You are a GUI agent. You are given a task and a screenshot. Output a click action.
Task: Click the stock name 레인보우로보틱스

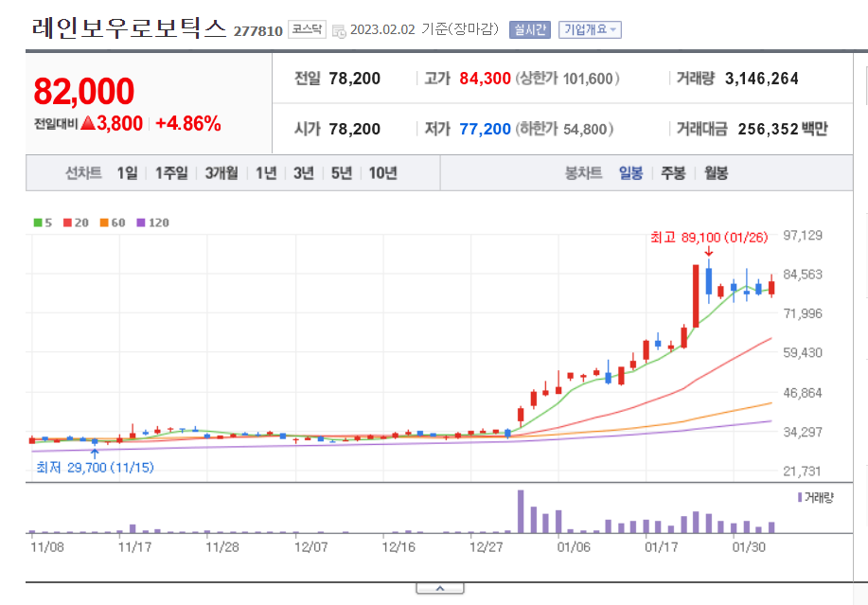click(130, 27)
